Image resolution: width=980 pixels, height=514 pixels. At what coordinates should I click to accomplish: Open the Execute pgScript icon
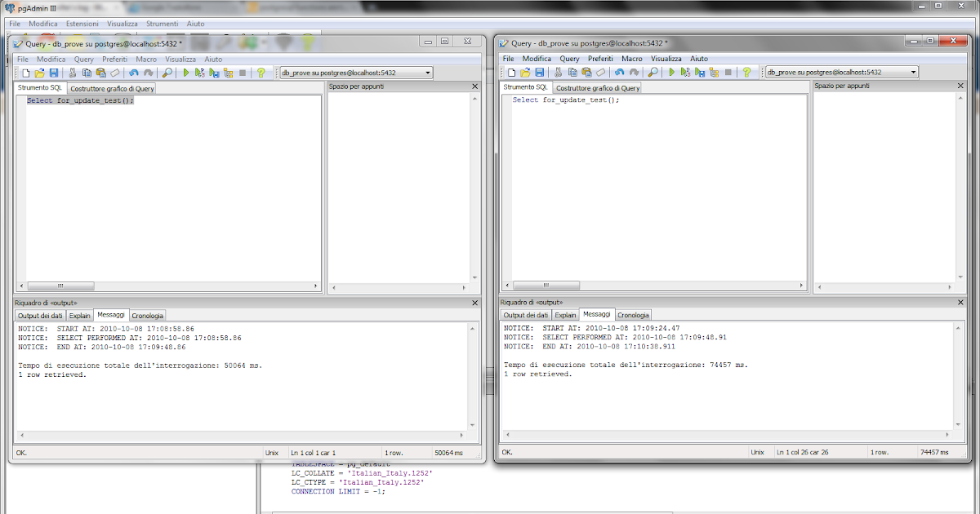coord(198,72)
